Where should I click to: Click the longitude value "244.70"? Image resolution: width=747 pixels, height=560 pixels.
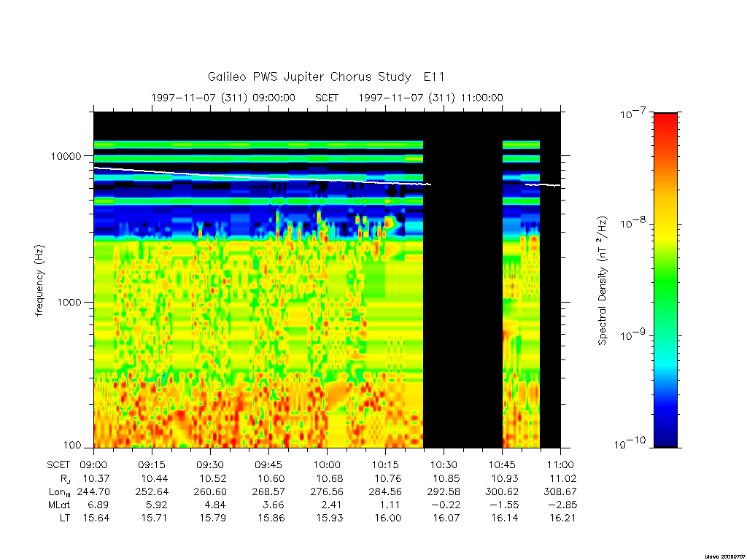pyautogui.click(x=93, y=492)
